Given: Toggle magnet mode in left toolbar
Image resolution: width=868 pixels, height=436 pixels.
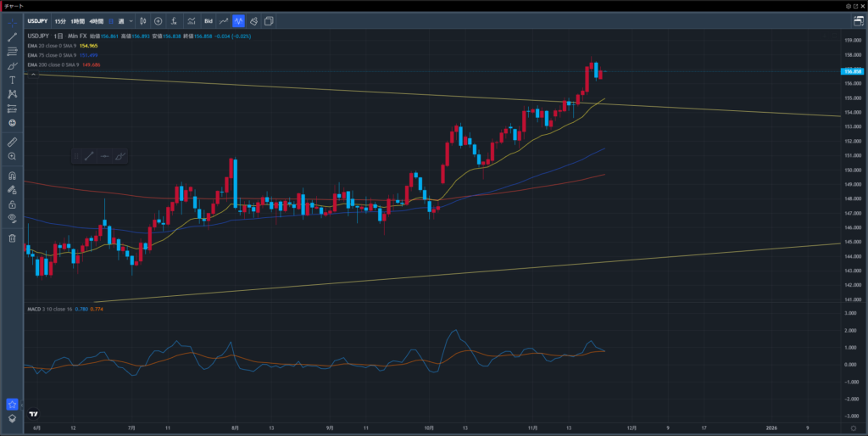Looking at the screenshot, I should [x=12, y=176].
